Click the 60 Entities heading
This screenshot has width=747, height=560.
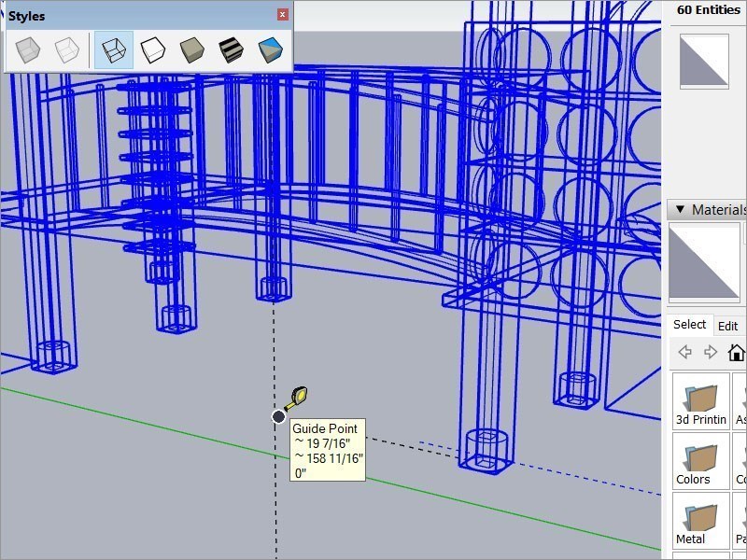(708, 10)
